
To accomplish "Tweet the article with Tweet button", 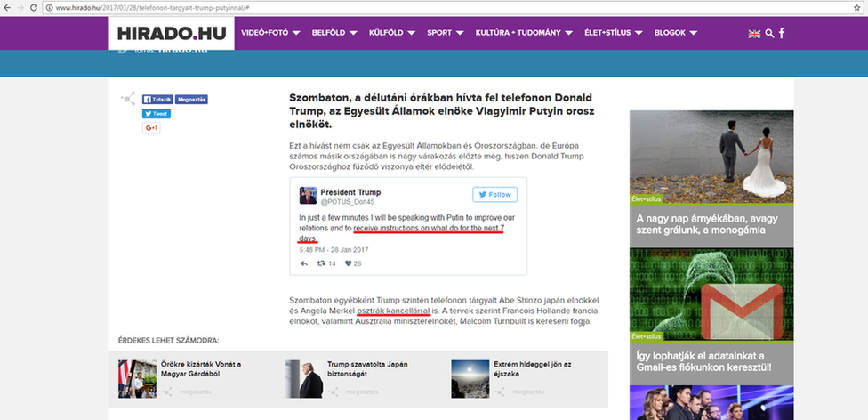I will tap(157, 114).
